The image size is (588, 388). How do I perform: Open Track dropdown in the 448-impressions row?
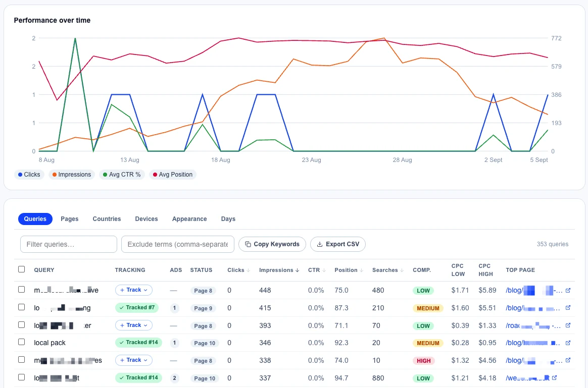134,290
